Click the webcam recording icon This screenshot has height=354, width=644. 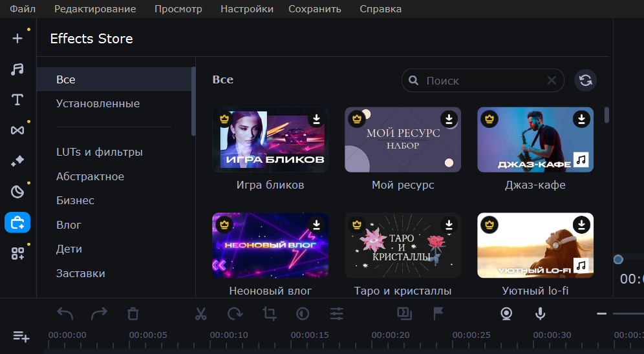(x=506, y=314)
